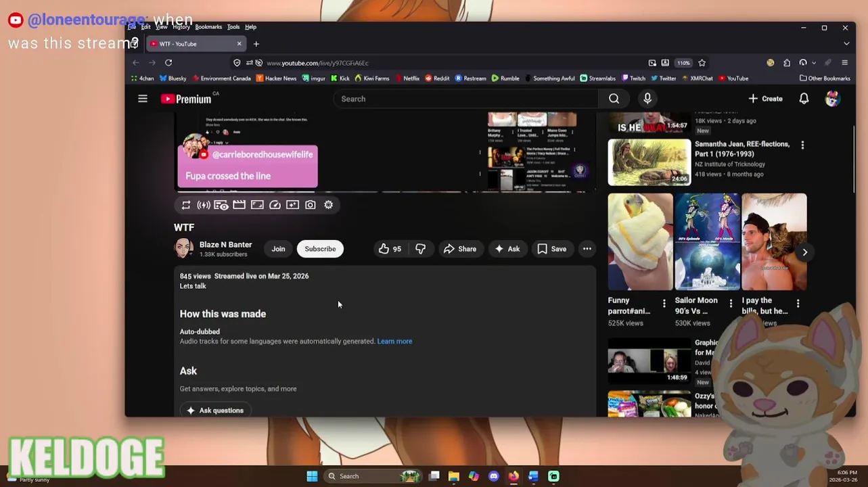Open Samantha Jean REE-flections video thumbnail

649,162
